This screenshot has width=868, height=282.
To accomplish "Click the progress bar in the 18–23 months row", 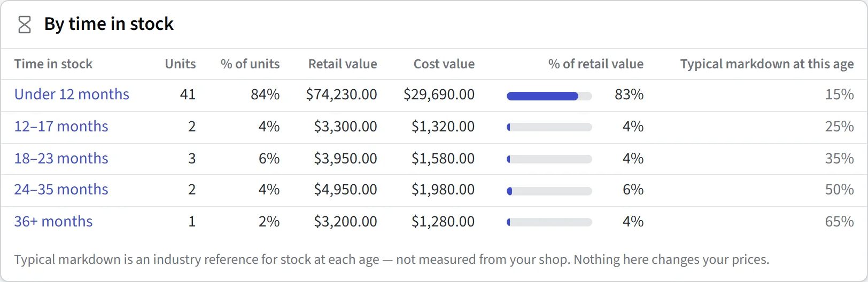I will pos(549,159).
